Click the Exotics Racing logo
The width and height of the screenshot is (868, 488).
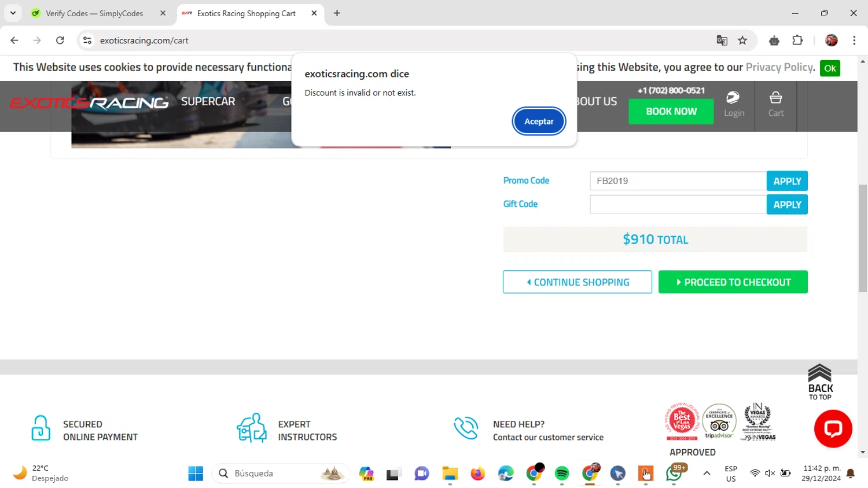click(89, 103)
